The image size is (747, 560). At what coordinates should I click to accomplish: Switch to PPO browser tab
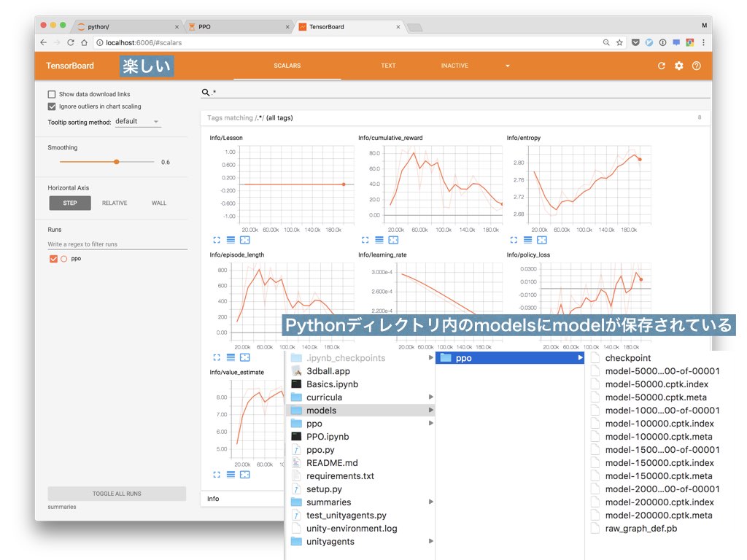tap(239, 27)
